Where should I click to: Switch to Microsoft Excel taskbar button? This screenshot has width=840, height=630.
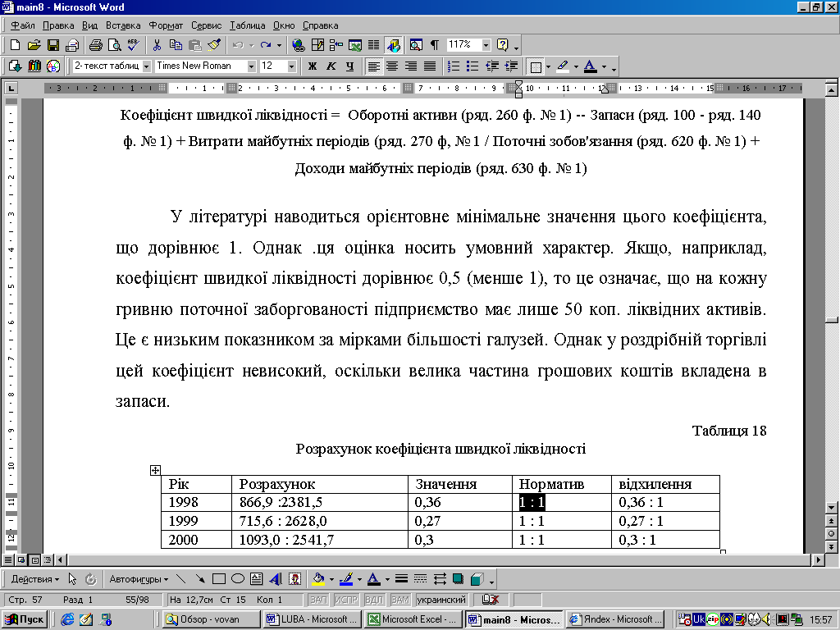pos(413,619)
